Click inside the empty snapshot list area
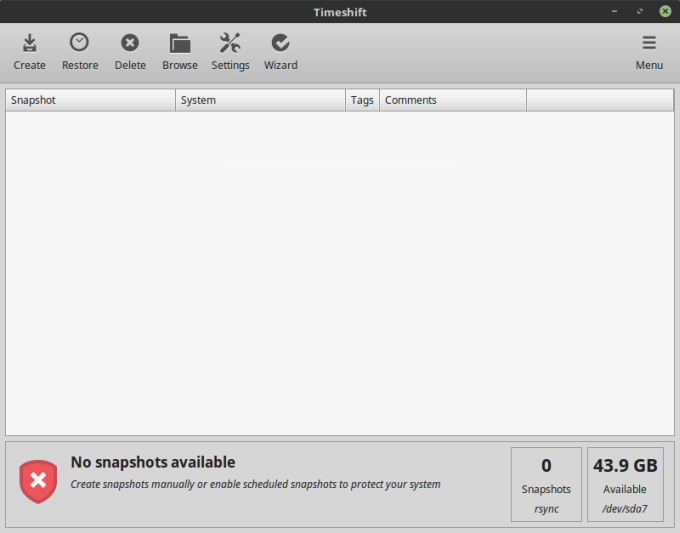The image size is (680, 533). click(x=340, y=270)
